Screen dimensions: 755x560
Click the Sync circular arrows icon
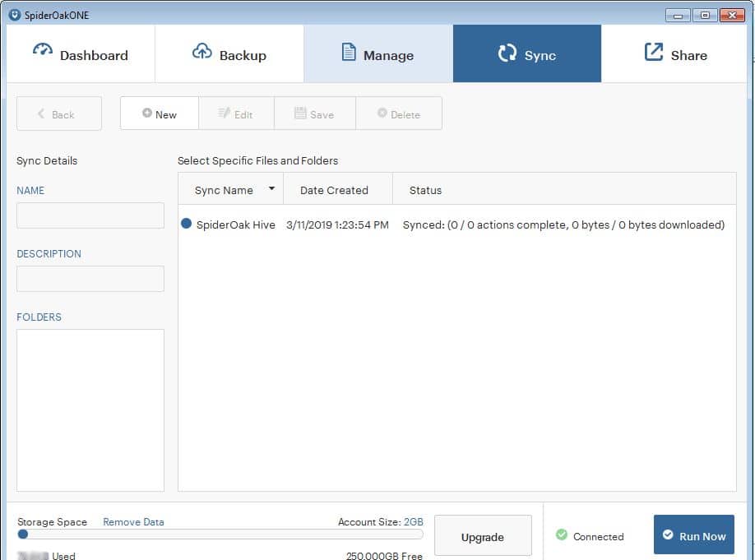click(507, 53)
